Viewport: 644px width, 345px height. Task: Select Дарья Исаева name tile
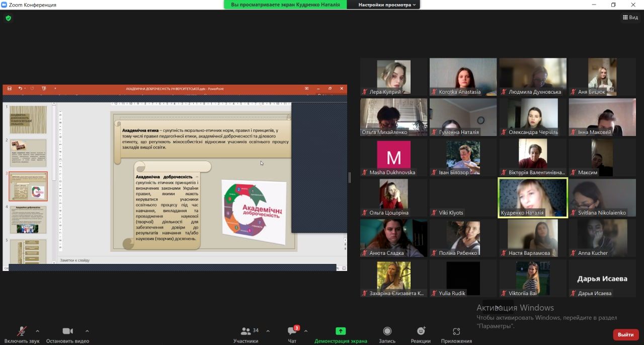[x=602, y=278]
